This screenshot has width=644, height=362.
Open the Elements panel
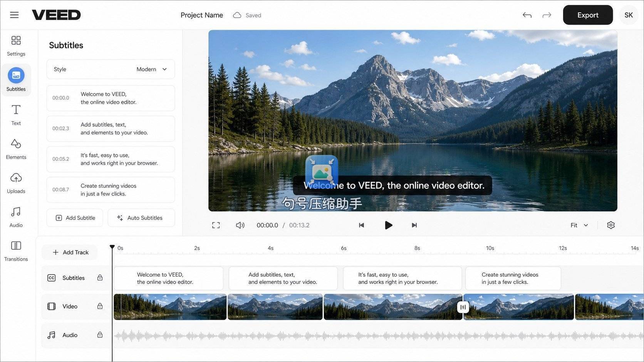(16, 149)
